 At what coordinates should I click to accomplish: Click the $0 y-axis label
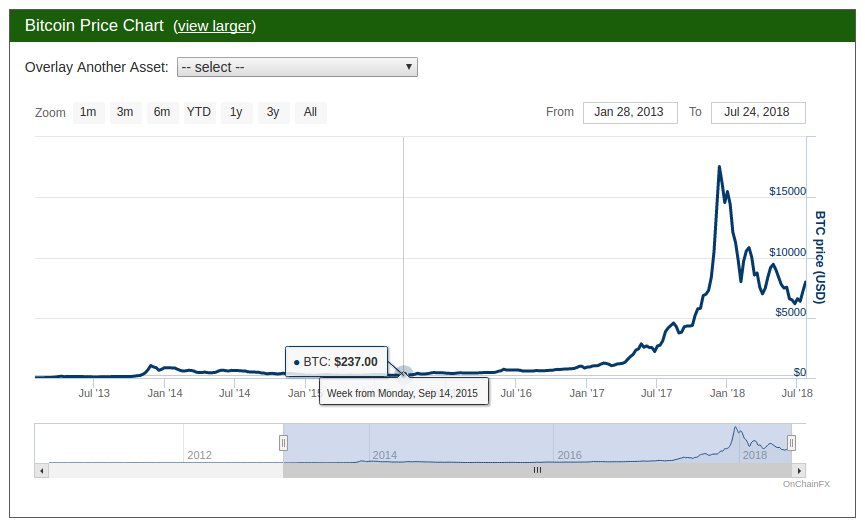799,372
